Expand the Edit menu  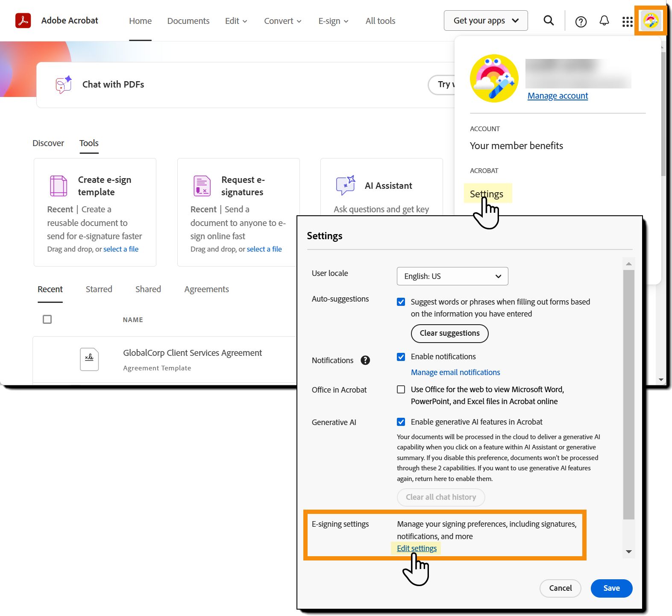(x=236, y=21)
